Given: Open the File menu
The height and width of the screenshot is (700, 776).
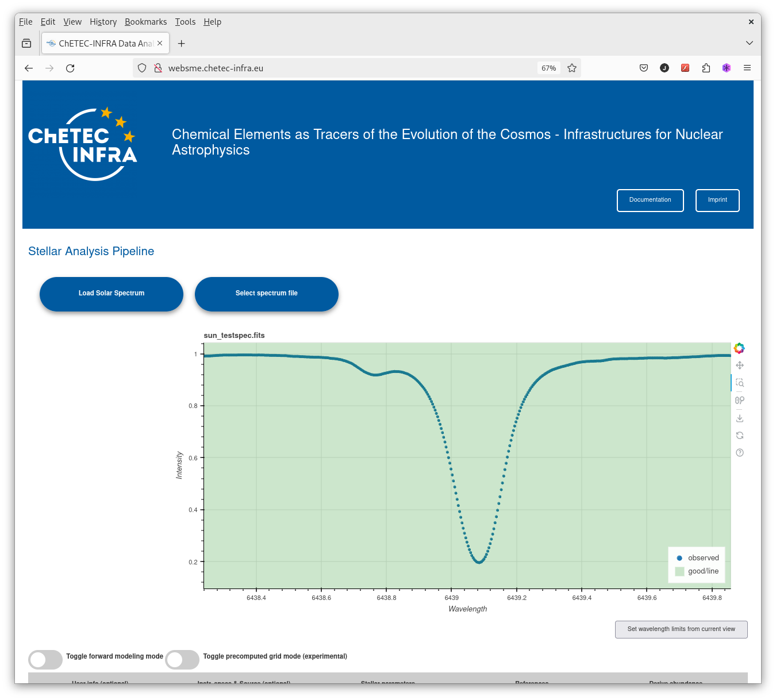Looking at the screenshot, I should point(26,22).
